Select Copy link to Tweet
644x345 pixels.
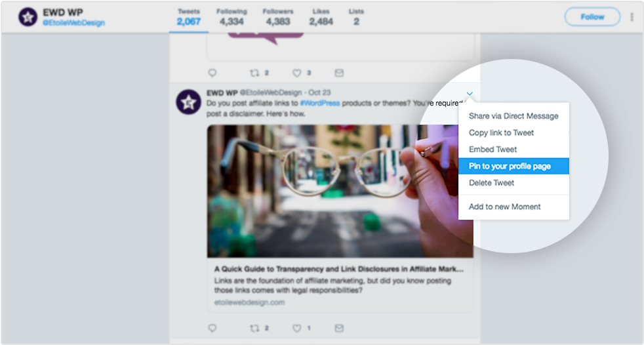[x=501, y=132]
